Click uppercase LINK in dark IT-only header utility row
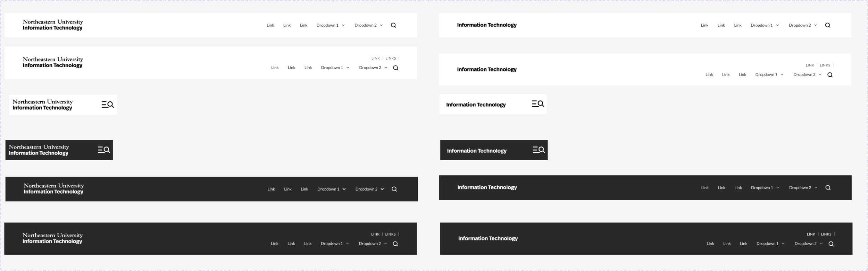 pyautogui.click(x=811, y=234)
